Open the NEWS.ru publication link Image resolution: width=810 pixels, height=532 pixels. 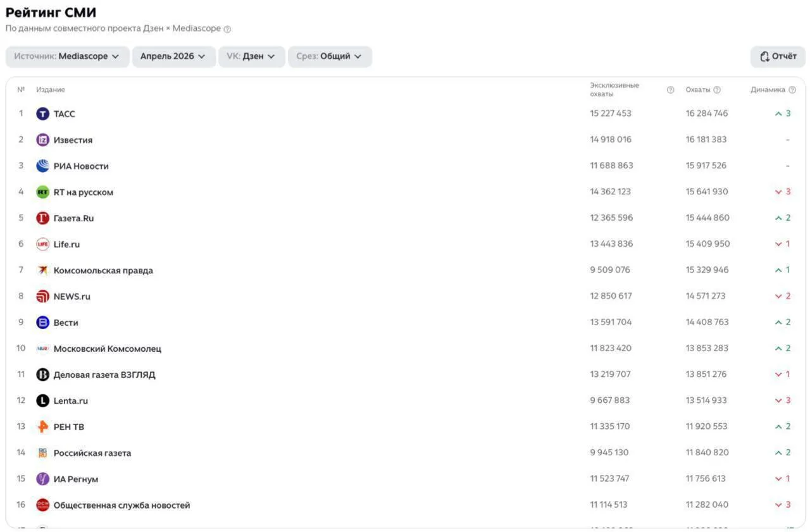coord(72,297)
